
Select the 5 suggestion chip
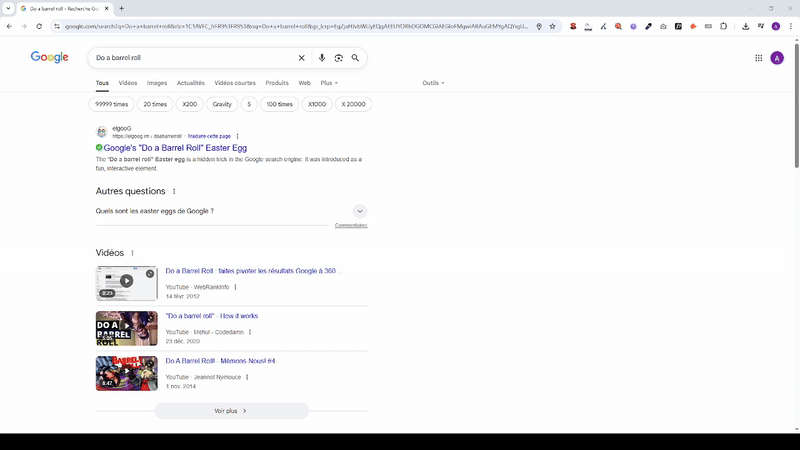click(249, 104)
